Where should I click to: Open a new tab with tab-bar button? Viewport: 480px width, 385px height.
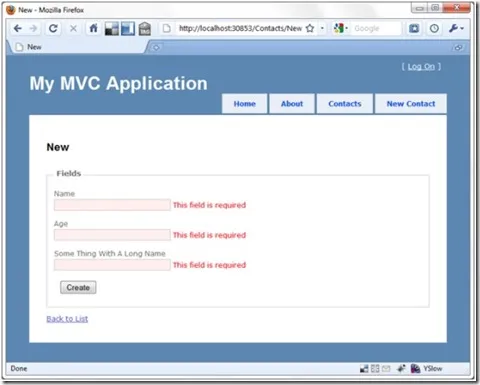coord(156,47)
